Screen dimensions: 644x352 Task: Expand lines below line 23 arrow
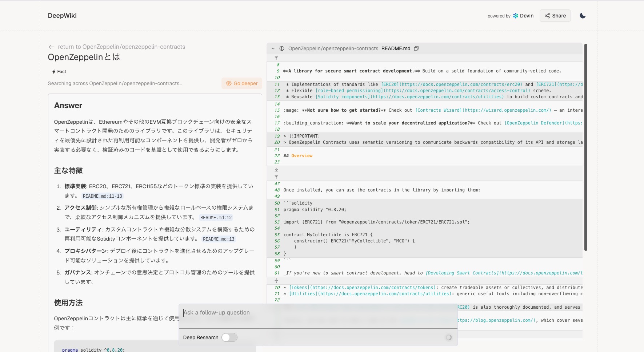tap(276, 170)
